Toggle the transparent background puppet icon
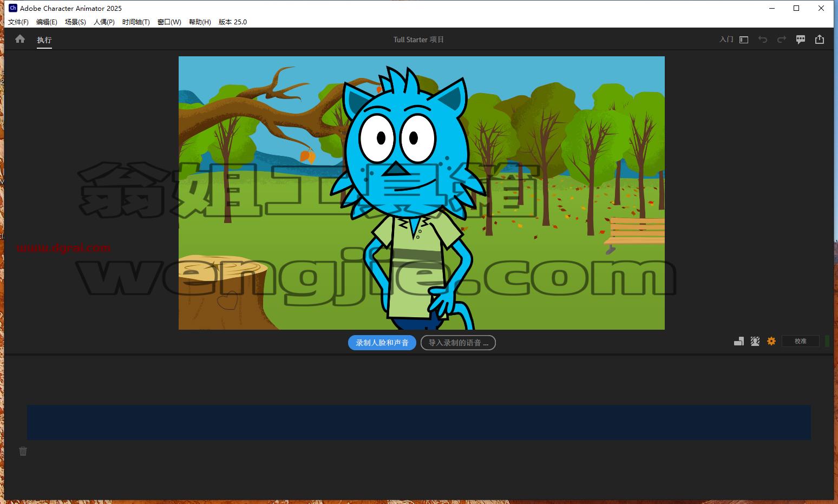 (x=755, y=341)
